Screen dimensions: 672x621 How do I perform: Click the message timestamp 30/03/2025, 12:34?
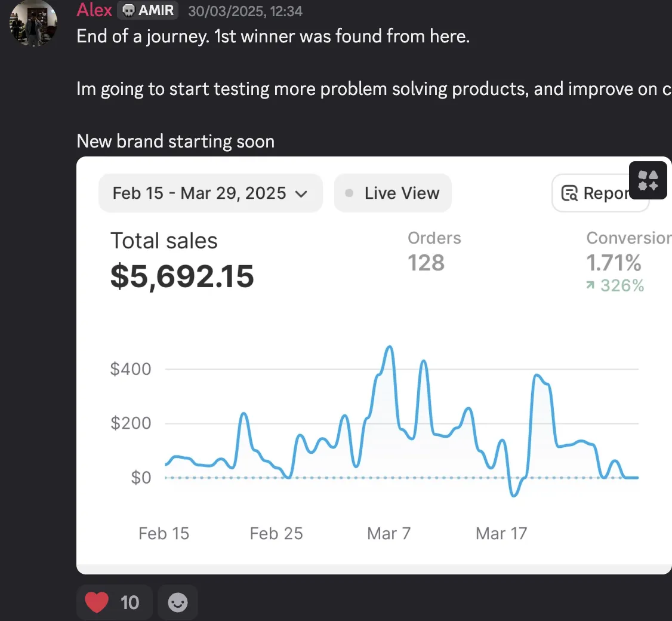pyautogui.click(x=245, y=11)
